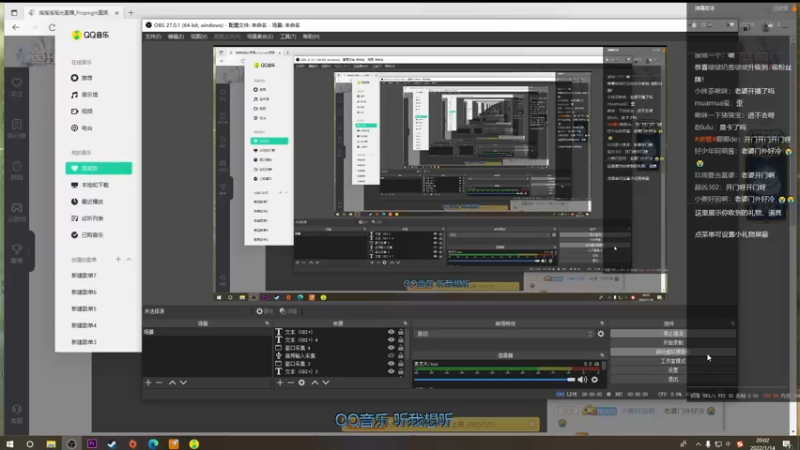Add a new scene with plus button
800x450 pixels.
(x=148, y=382)
